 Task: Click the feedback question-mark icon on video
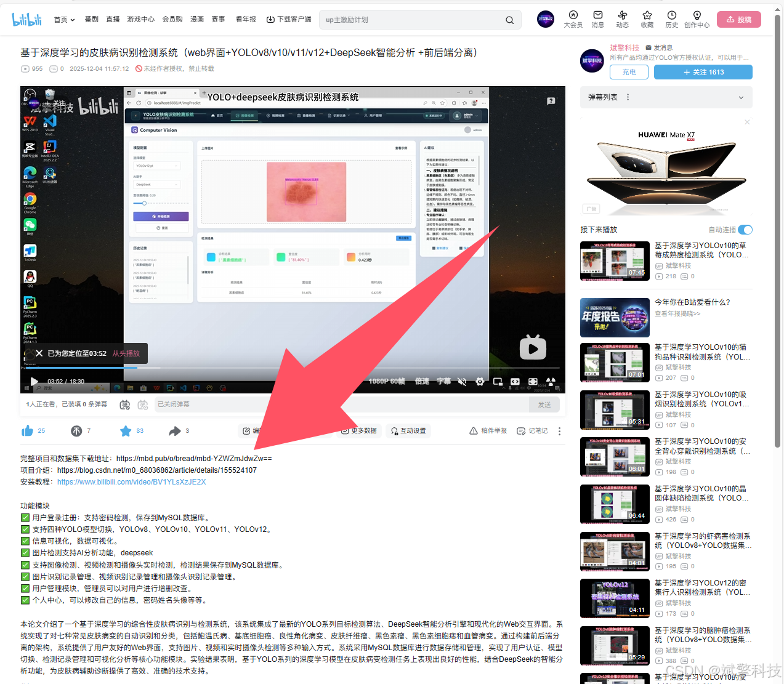pyautogui.click(x=551, y=101)
